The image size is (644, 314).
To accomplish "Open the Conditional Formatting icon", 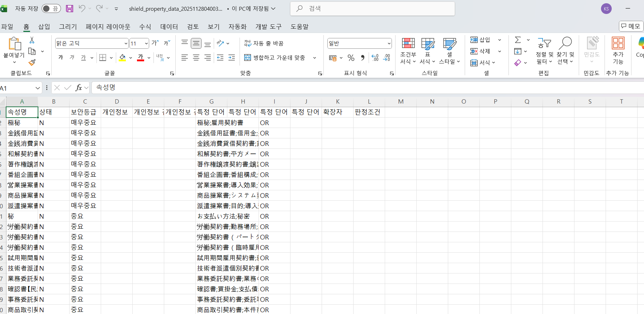I will coord(408,51).
